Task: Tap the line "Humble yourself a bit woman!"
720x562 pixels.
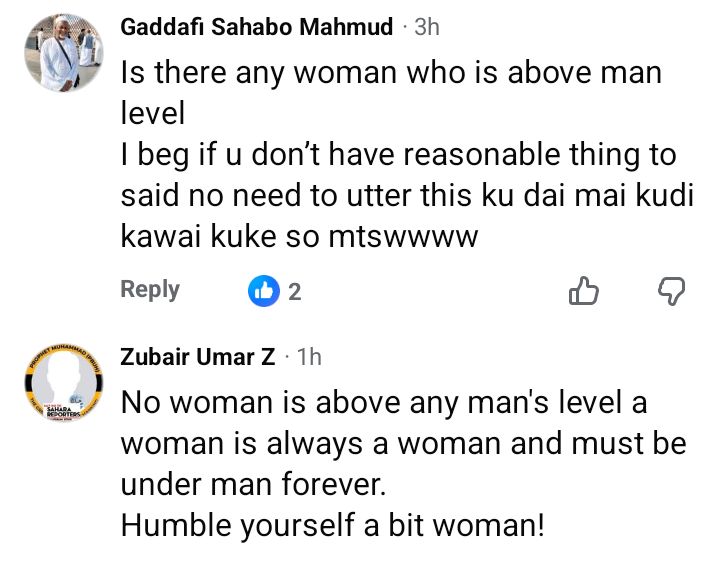Action: pyautogui.click(x=332, y=525)
